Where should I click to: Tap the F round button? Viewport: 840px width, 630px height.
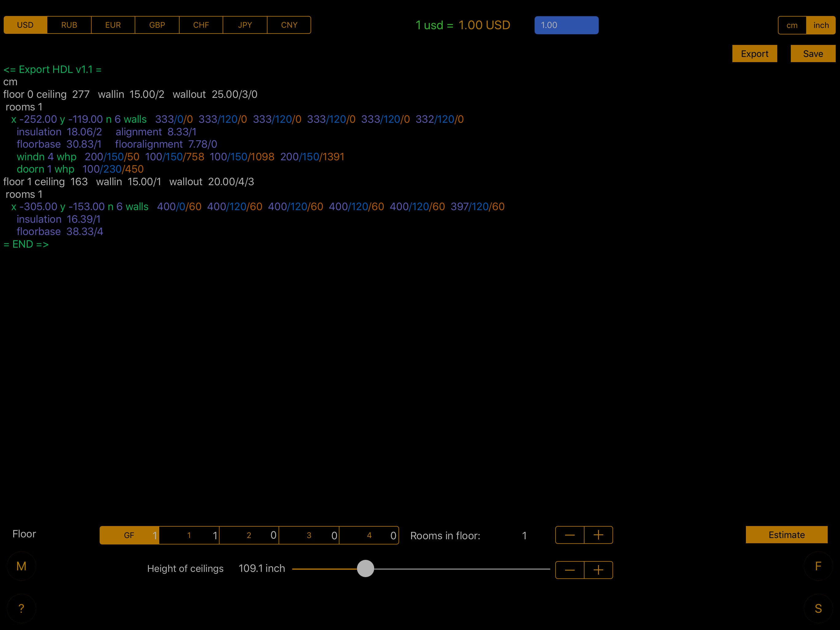coord(818,566)
